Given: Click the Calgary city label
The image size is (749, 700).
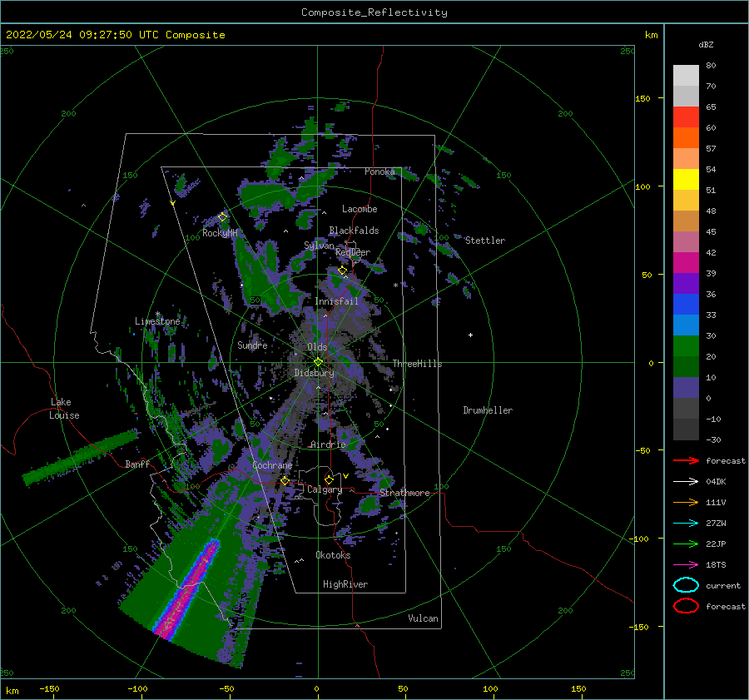Looking at the screenshot, I should [325, 489].
